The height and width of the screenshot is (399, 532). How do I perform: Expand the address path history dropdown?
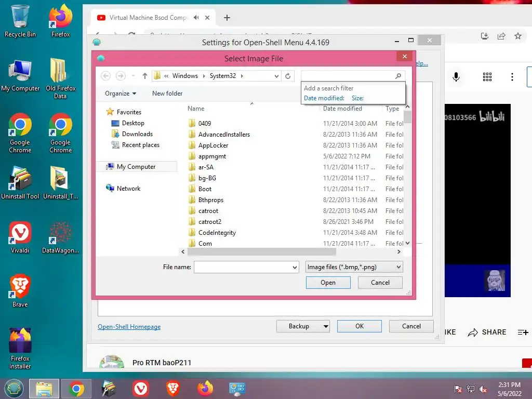coord(276,76)
